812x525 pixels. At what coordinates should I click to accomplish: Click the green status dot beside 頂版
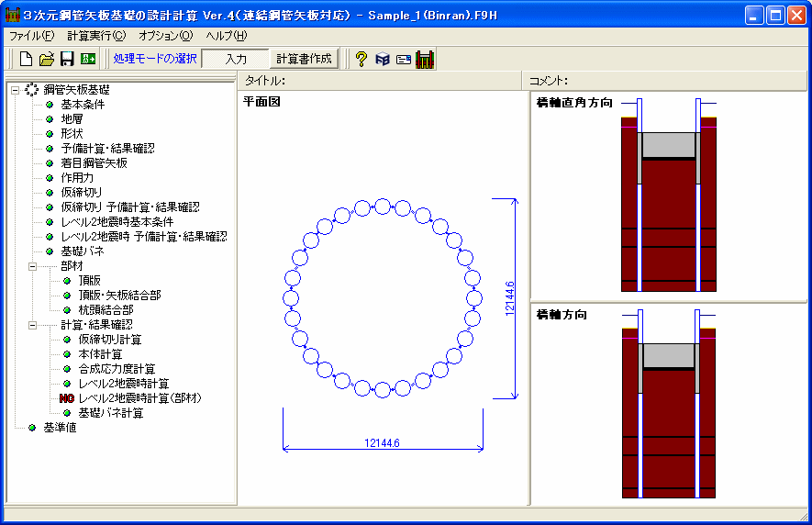pos(67,281)
